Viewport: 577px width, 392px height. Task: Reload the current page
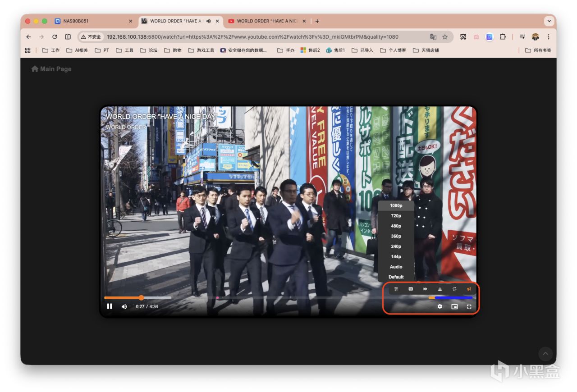[55, 37]
